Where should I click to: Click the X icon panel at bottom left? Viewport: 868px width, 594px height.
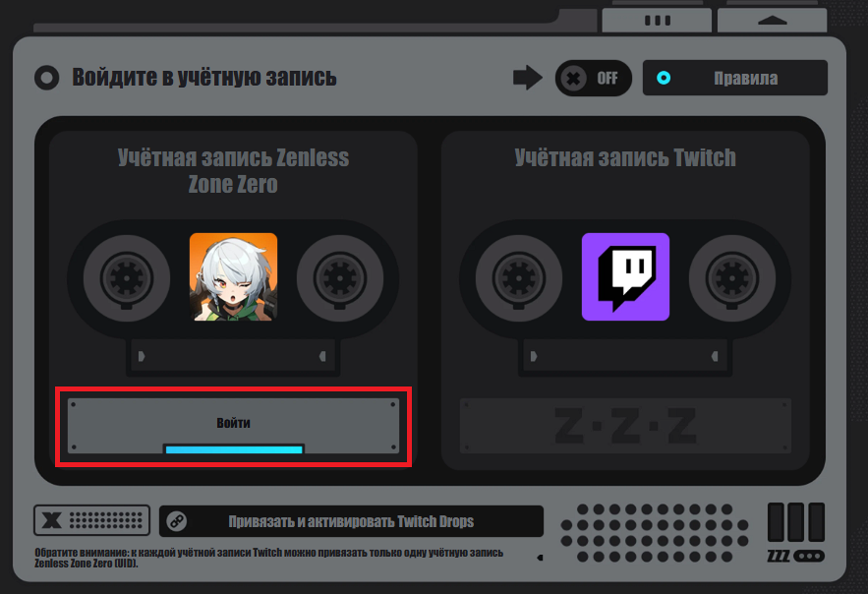[91, 520]
